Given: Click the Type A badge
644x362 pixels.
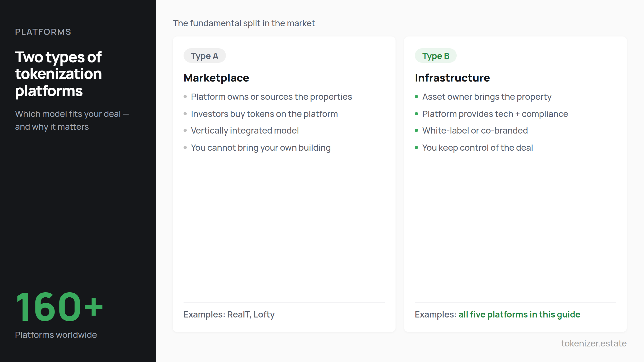Looking at the screenshot, I should [204, 56].
